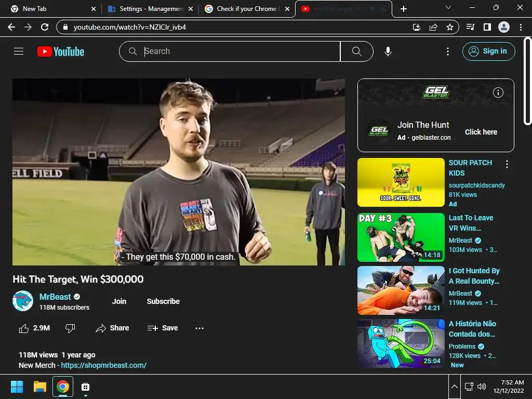Image resolution: width=532 pixels, height=399 pixels.
Task: Open ad info icon on Gel Blaster ad
Action: (x=498, y=92)
